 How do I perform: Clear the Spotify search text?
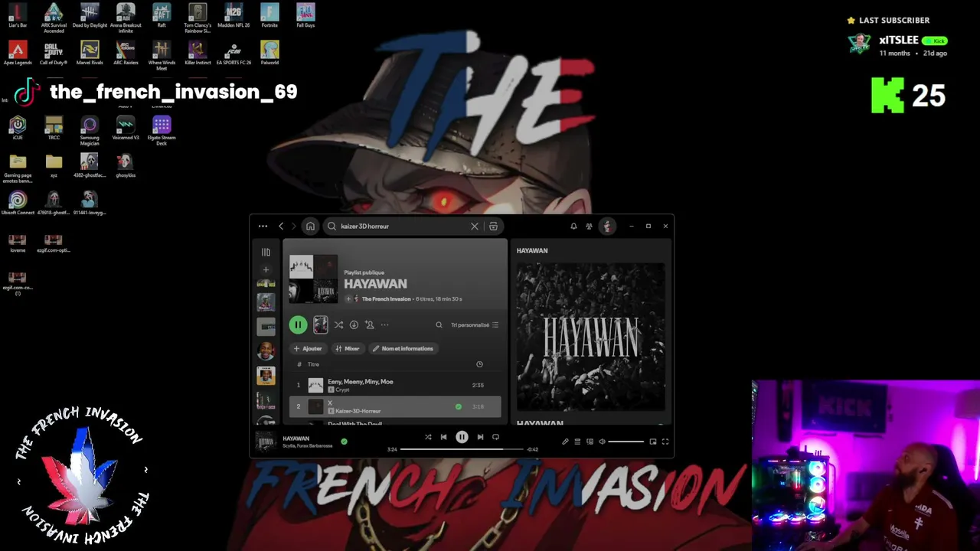[x=475, y=227]
